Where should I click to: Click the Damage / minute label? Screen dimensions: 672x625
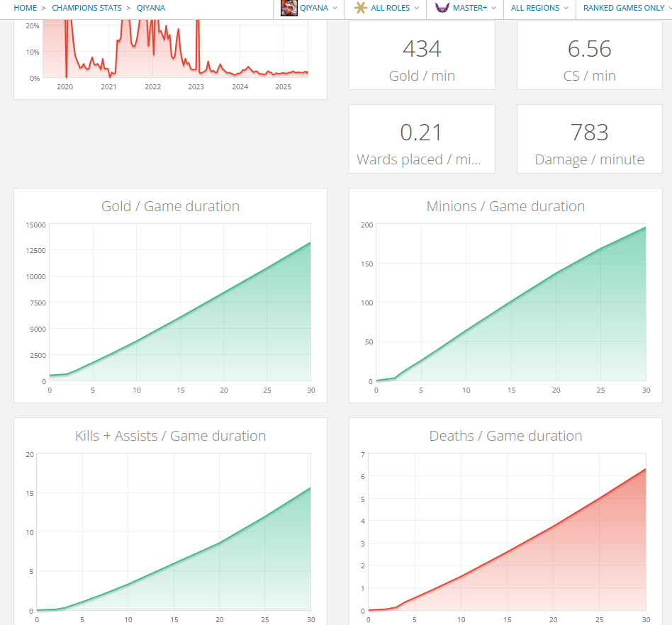[590, 159]
